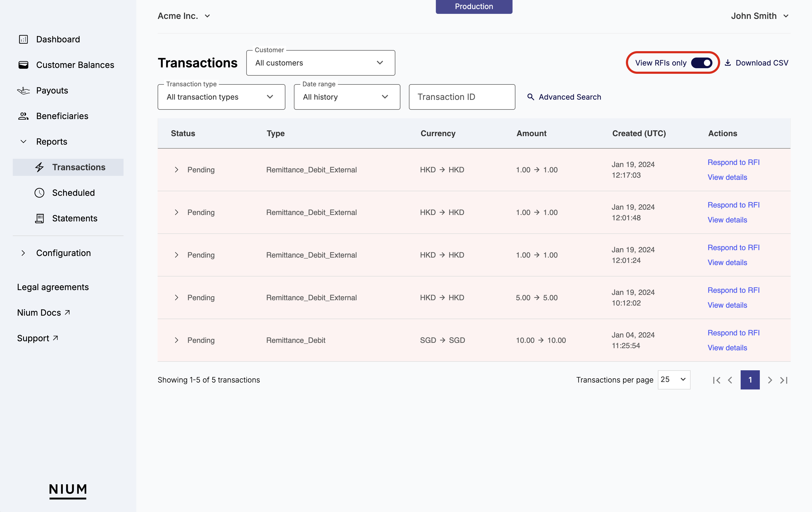
Task: Toggle View RFIs only switch
Action: [702, 63]
